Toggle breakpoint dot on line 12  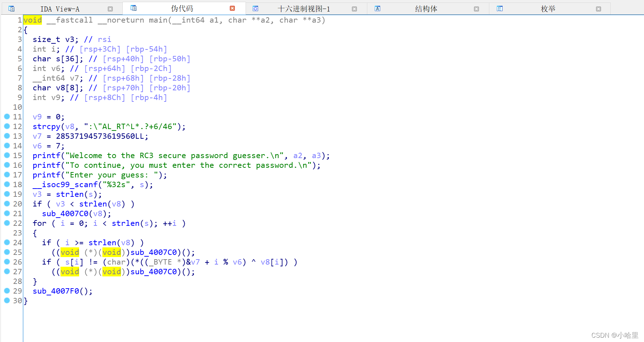pyautogui.click(x=7, y=126)
